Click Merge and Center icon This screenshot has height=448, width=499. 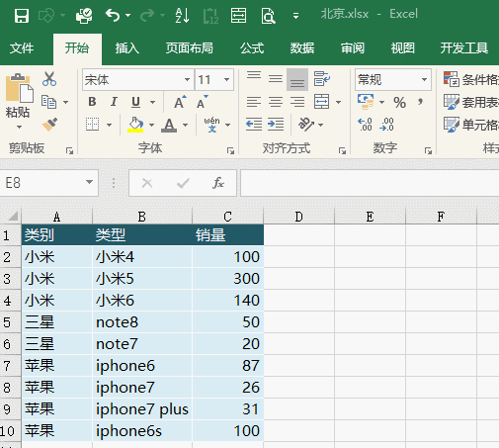tap(321, 102)
